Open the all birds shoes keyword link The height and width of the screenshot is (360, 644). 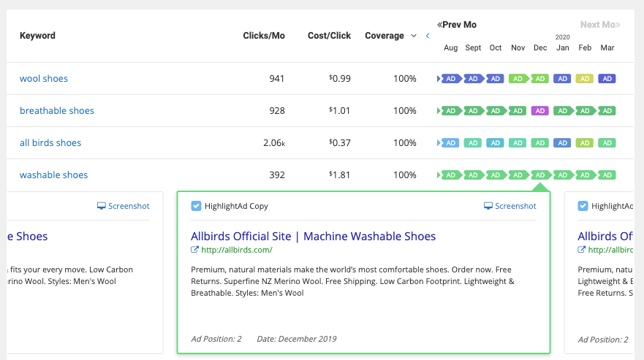[x=50, y=142]
